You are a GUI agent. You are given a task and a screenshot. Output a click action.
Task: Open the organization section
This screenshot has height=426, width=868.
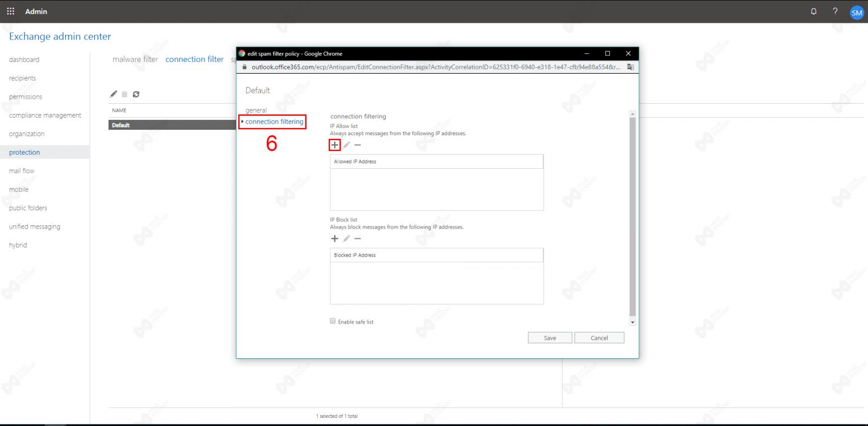coord(27,134)
